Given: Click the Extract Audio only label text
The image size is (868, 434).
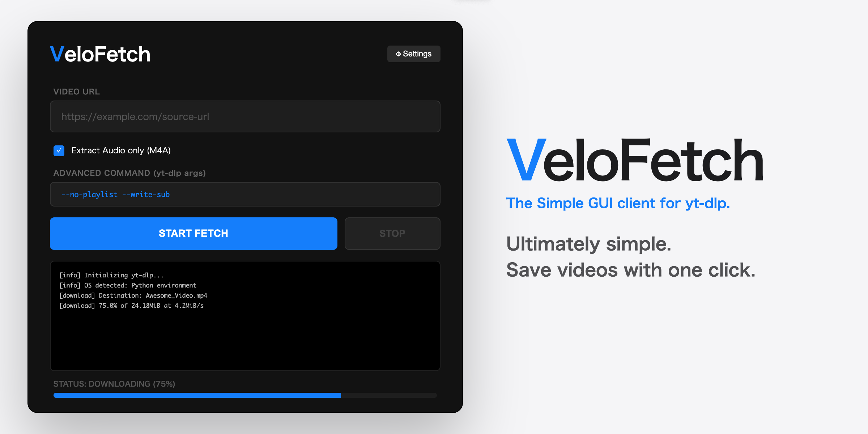Looking at the screenshot, I should tap(121, 150).
